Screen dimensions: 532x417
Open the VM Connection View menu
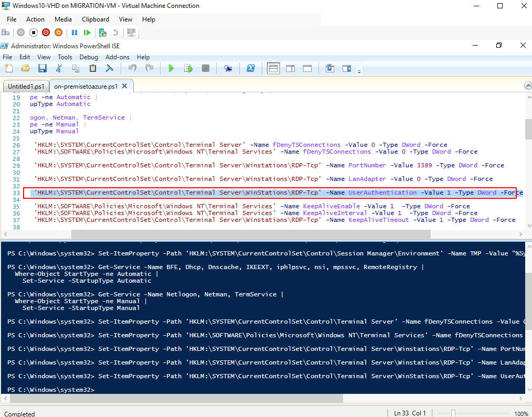pos(125,19)
